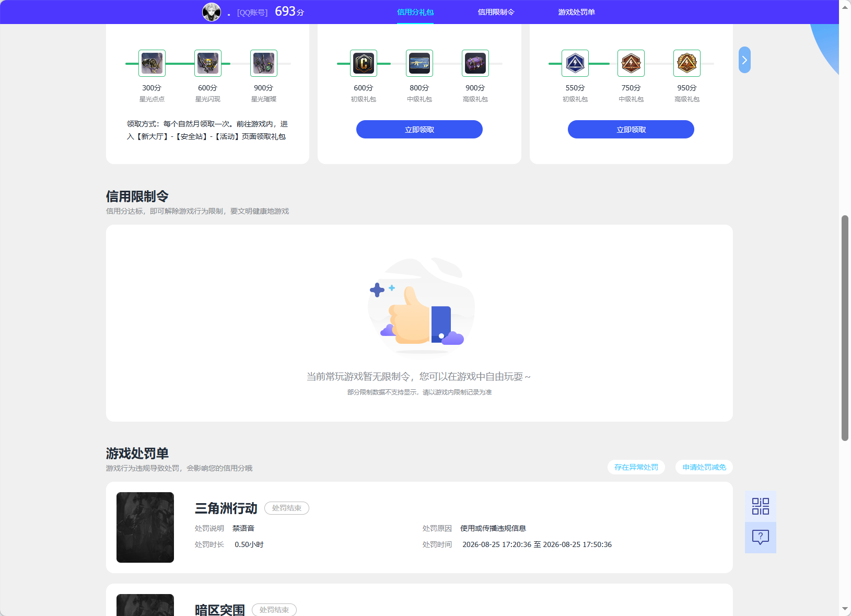851x616 pixels.
Task: Click the 信用限制令 section heading
Action: pos(137,196)
